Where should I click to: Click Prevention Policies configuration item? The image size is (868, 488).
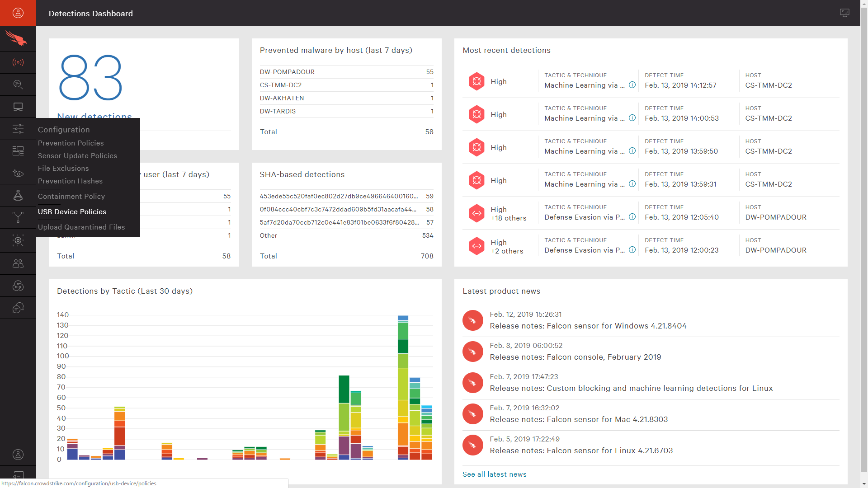coord(71,142)
